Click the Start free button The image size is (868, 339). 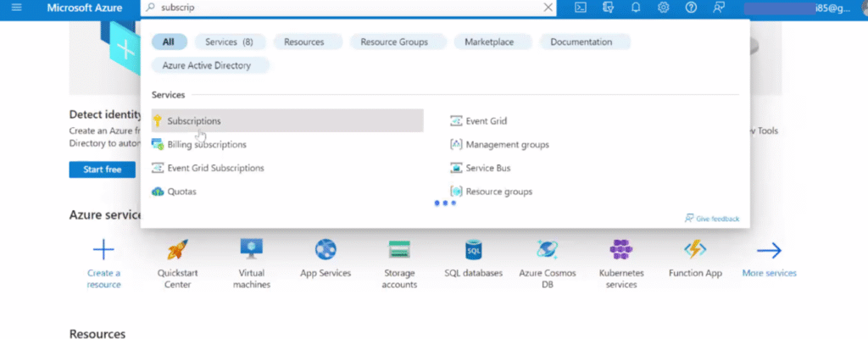[x=103, y=169]
